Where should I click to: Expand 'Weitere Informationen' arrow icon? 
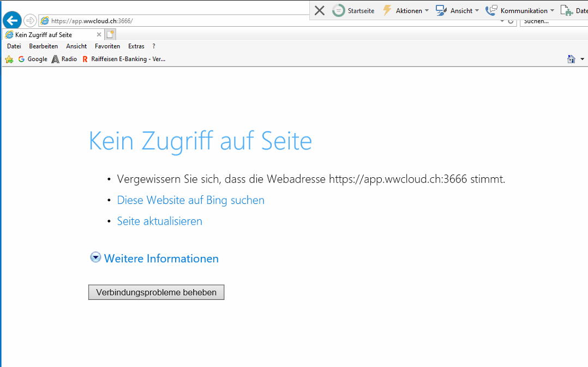(95, 257)
